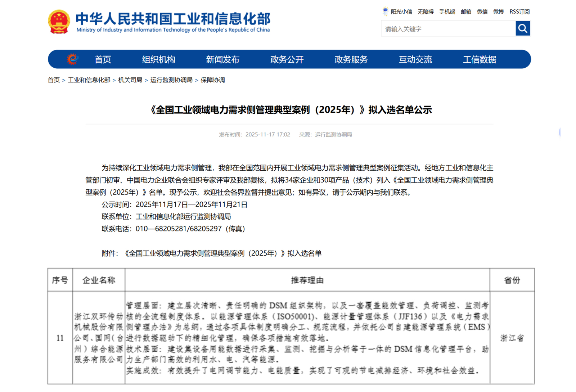
Task: Open the 政务公开 section
Action: [x=287, y=59]
